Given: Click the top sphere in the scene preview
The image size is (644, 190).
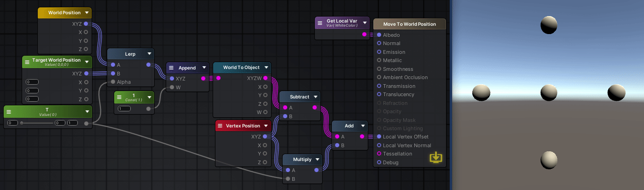Looking at the screenshot, I should click(549, 24).
